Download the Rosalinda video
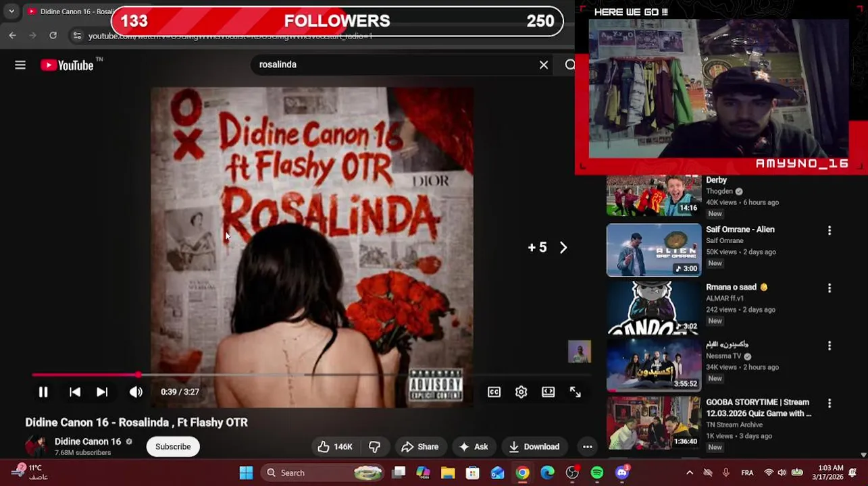 click(x=534, y=447)
